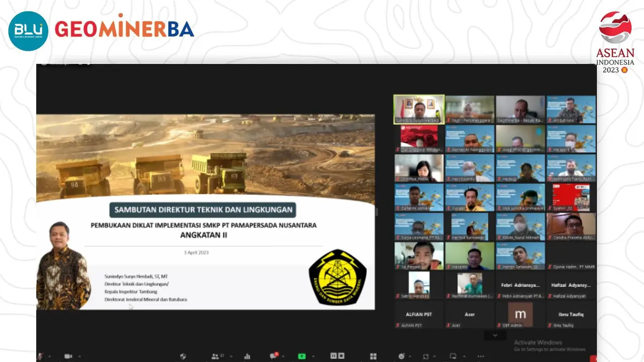Click the BLU circular logo

(x=28, y=31)
